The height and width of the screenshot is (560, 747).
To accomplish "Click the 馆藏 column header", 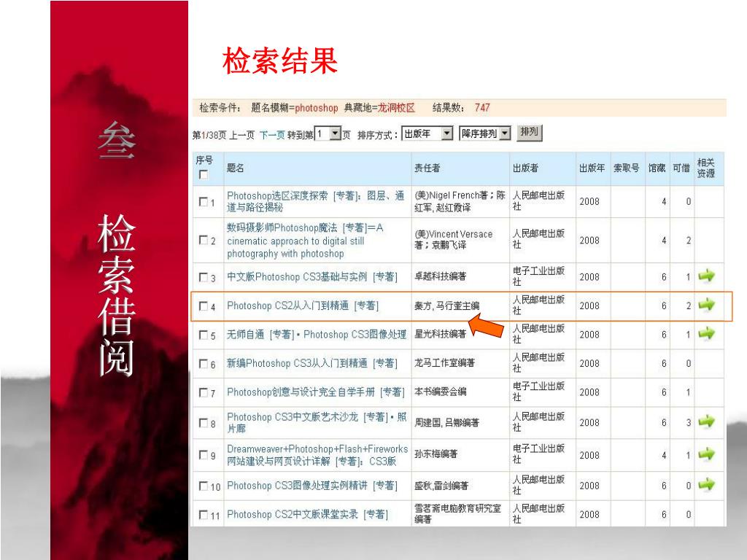I will coord(657,168).
